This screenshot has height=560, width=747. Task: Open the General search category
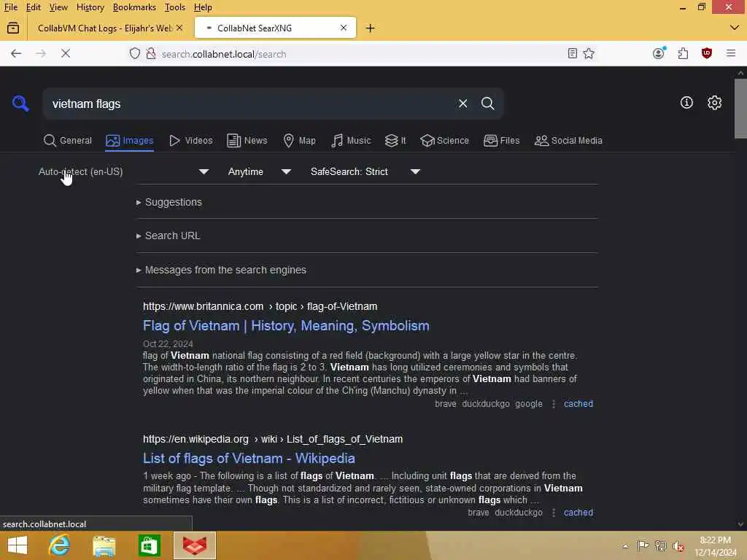(67, 141)
